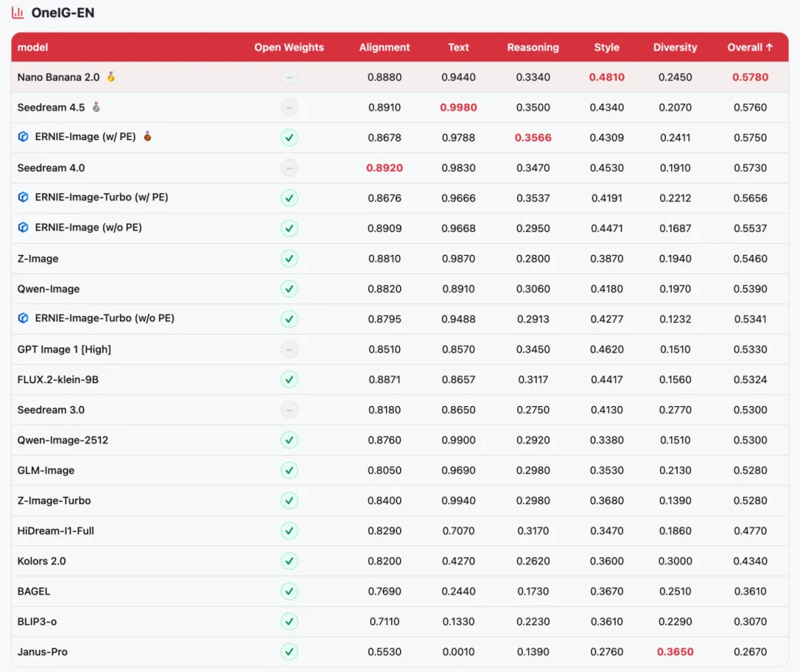
Task: Click the gray dash icon in GPT Image 1 row
Action: tap(289, 350)
